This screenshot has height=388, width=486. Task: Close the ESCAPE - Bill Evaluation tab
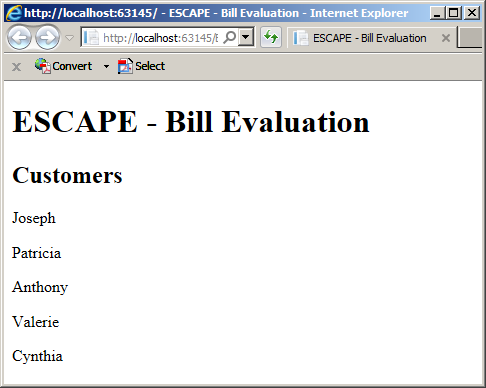pyautogui.click(x=446, y=38)
